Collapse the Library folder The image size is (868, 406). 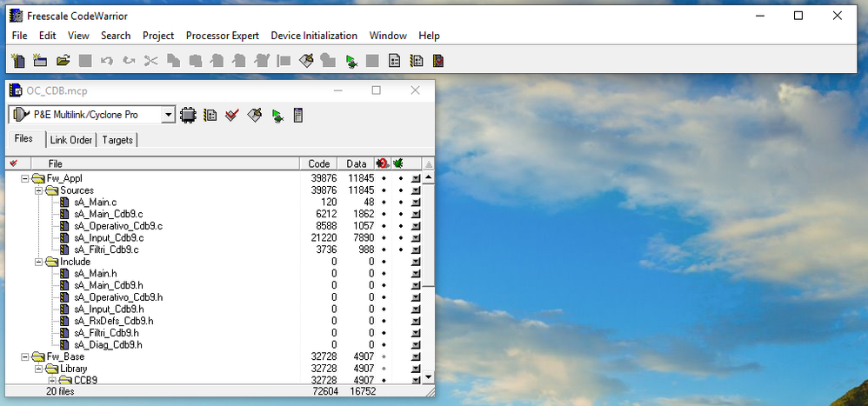pyautogui.click(x=38, y=369)
